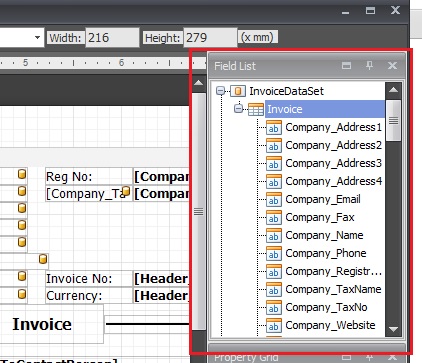Select the Company_Name field

pyautogui.click(x=324, y=235)
